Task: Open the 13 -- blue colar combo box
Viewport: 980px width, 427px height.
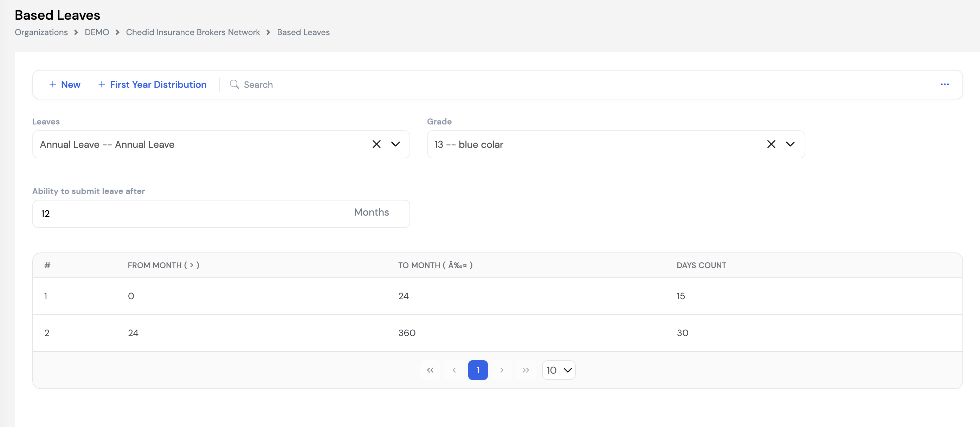Action: click(615, 144)
